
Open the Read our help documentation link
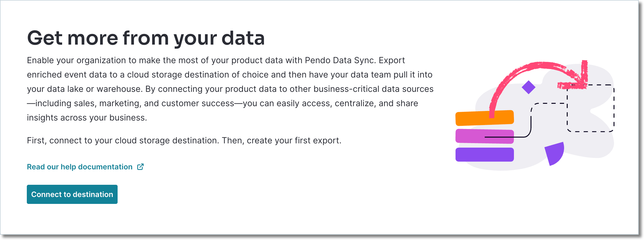[x=80, y=167]
